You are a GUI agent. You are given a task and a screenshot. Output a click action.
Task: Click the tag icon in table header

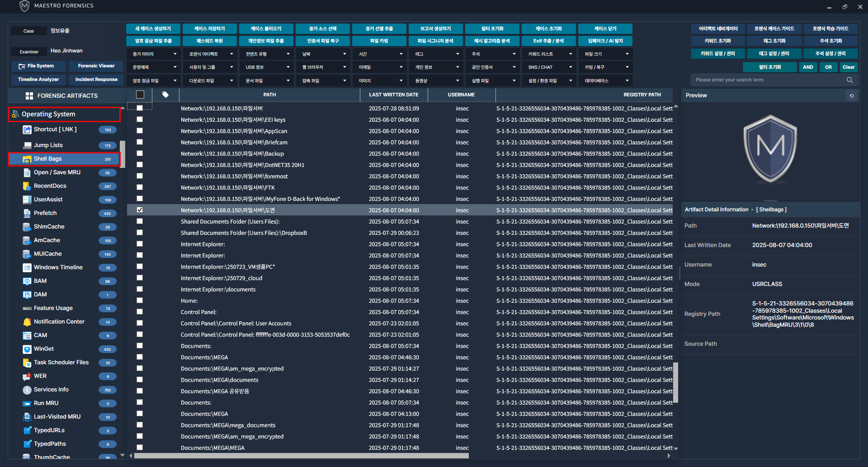[x=165, y=95]
